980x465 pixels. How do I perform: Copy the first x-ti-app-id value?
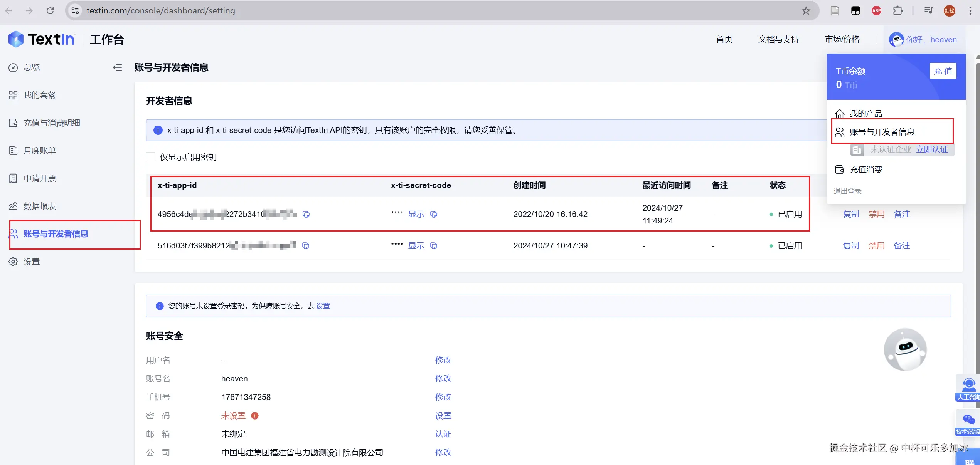[x=306, y=214]
